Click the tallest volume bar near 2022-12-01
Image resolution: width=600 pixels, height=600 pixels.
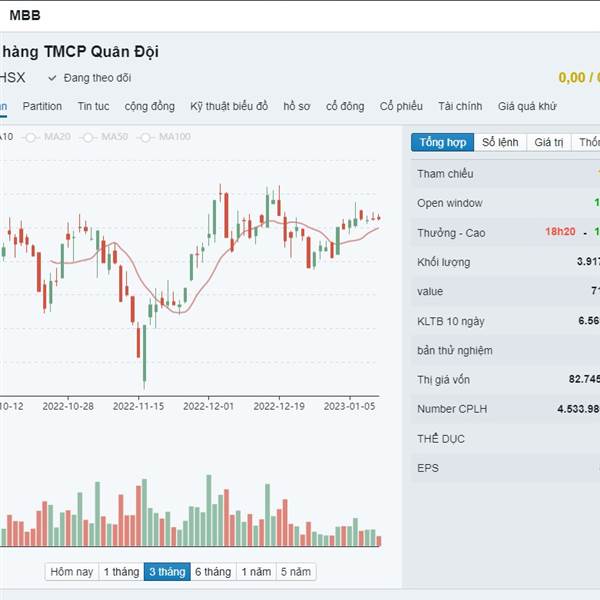click(209, 510)
